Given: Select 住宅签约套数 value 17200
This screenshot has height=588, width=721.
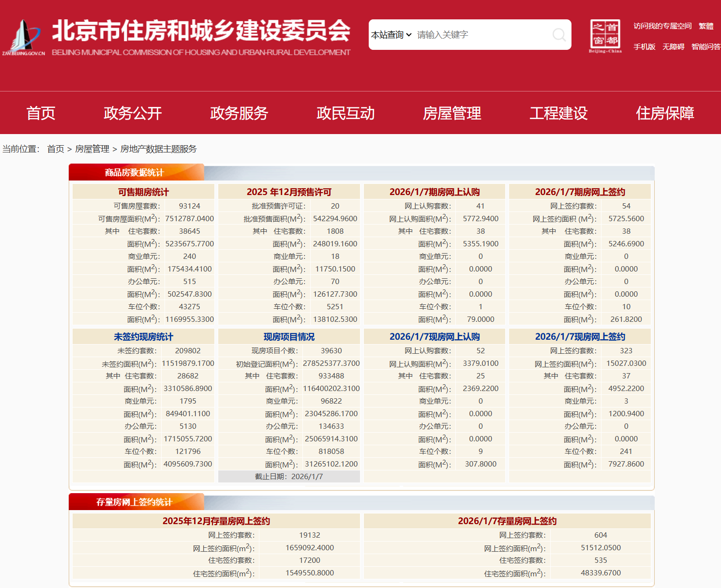Looking at the screenshot, I should click(x=310, y=560).
